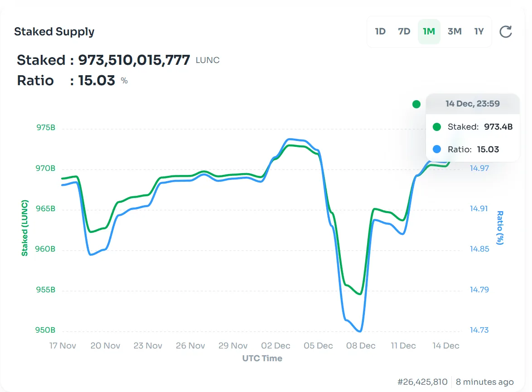Switch to the 1D time range
532x392 pixels.
pos(380,32)
